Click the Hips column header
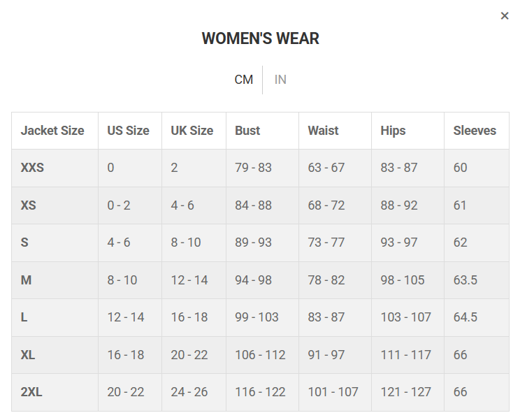Screen dimensions: 520x420 click(393, 131)
